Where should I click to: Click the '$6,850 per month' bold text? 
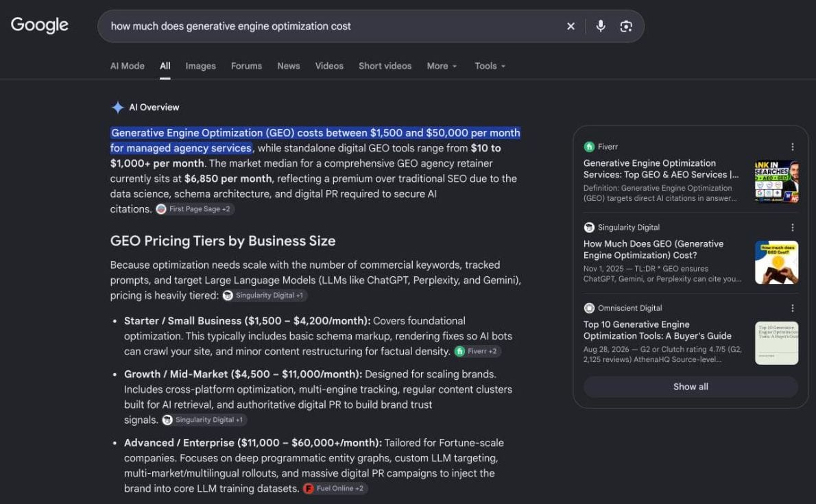point(228,178)
